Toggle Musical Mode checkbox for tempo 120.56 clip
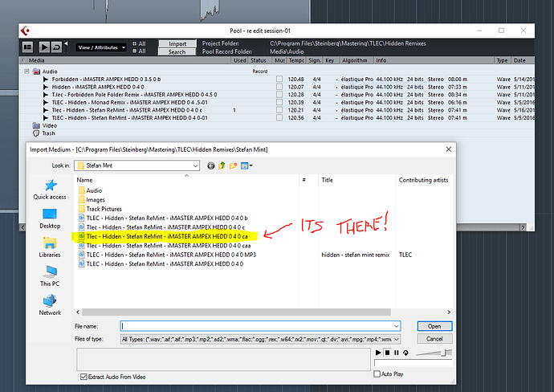554x392 pixels. pos(279,118)
